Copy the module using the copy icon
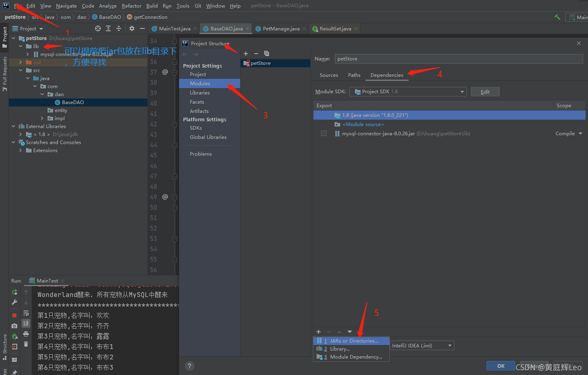Viewport: 588px width, 375px height. tap(267, 53)
